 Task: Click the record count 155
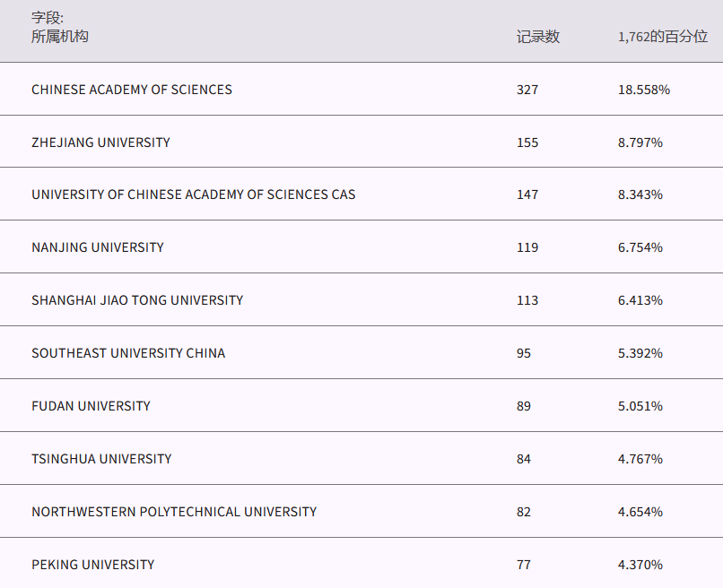[527, 143]
